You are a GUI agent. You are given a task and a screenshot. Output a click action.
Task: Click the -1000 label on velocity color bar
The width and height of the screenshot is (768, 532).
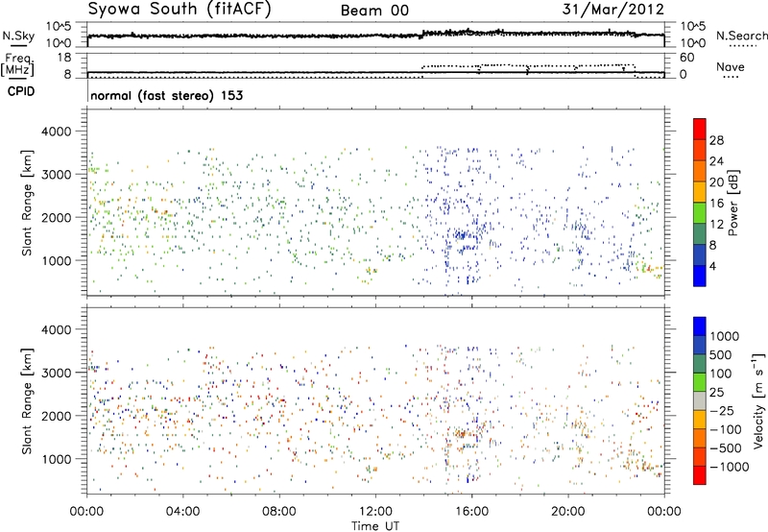click(729, 467)
